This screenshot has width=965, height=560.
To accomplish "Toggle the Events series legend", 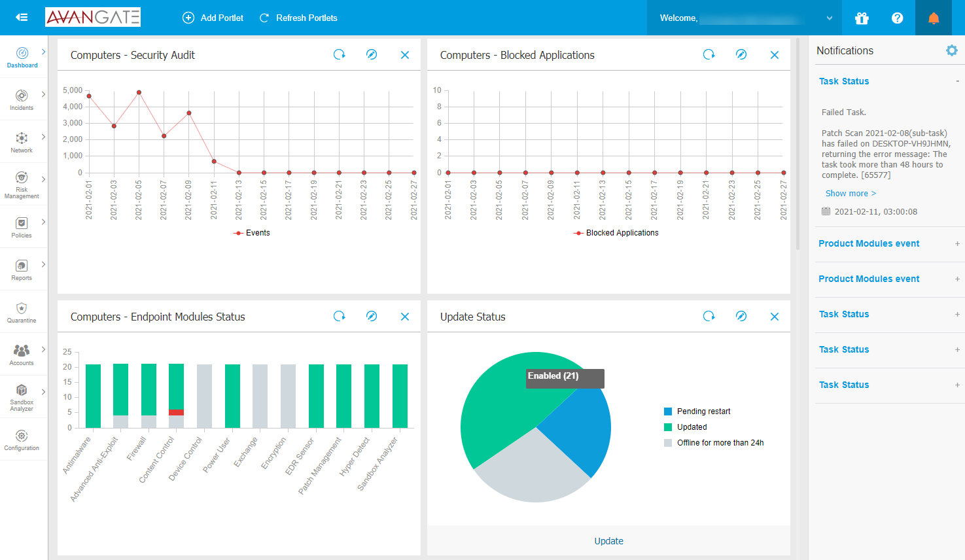I will 252,233.
